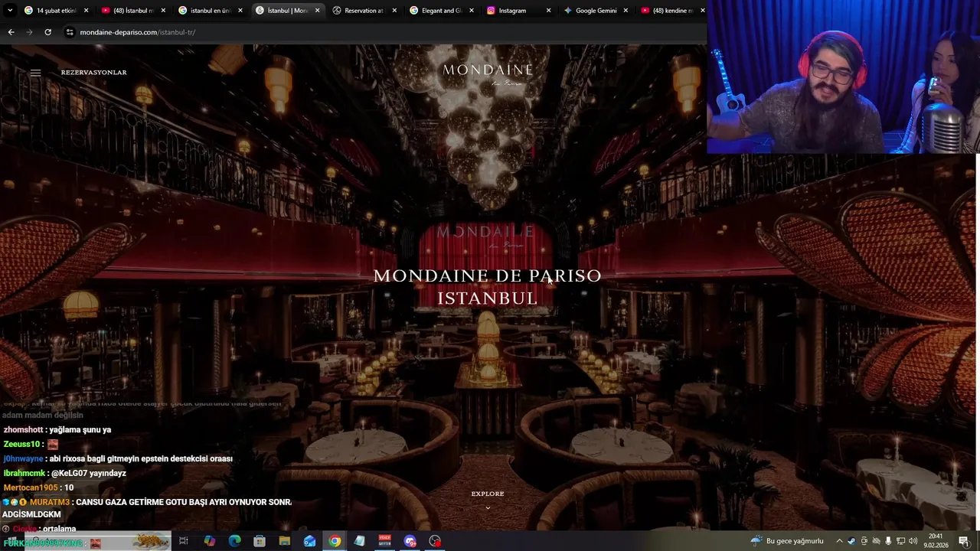View site information icon in address bar

(x=70, y=32)
